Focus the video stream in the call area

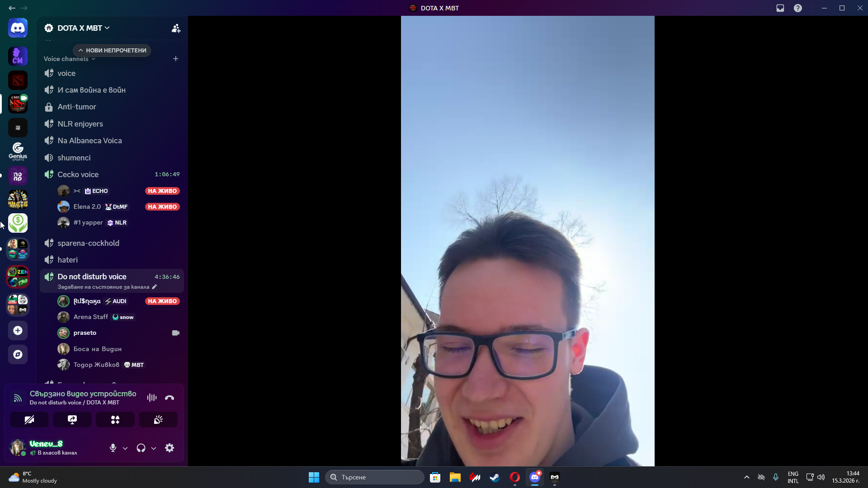[x=528, y=241]
